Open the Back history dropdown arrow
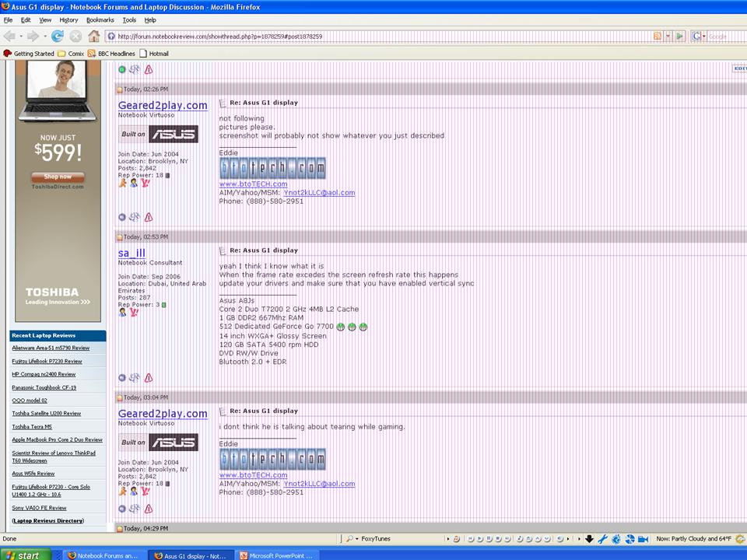 coord(20,37)
